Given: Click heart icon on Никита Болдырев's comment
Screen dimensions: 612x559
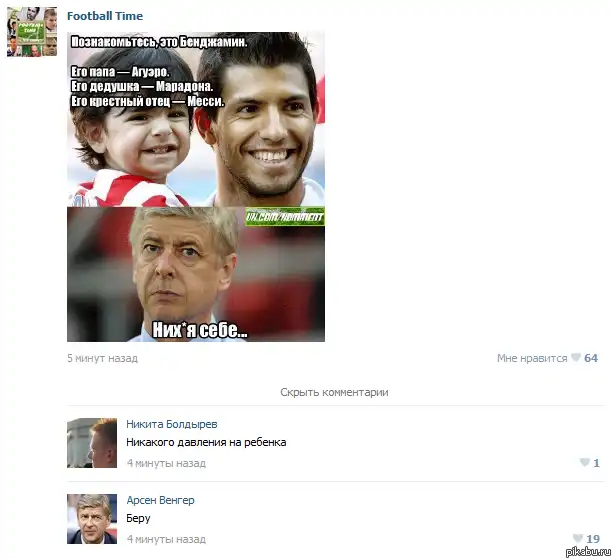Looking at the screenshot, I should click(584, 463).
